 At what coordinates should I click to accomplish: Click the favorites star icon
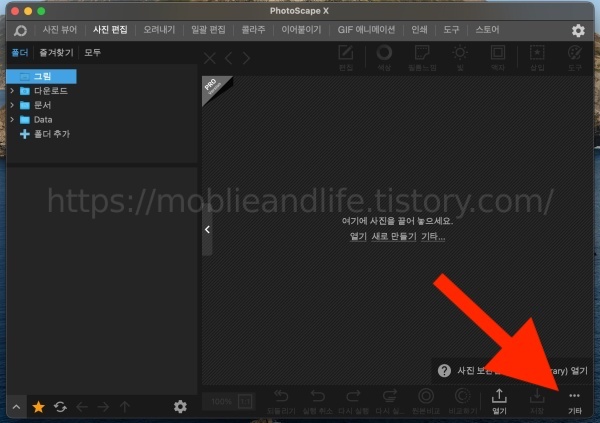point(38,407)
